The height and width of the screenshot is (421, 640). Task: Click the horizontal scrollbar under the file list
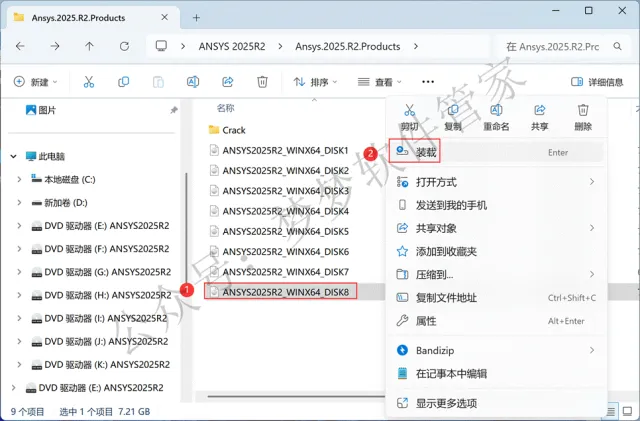click(296, 396)
